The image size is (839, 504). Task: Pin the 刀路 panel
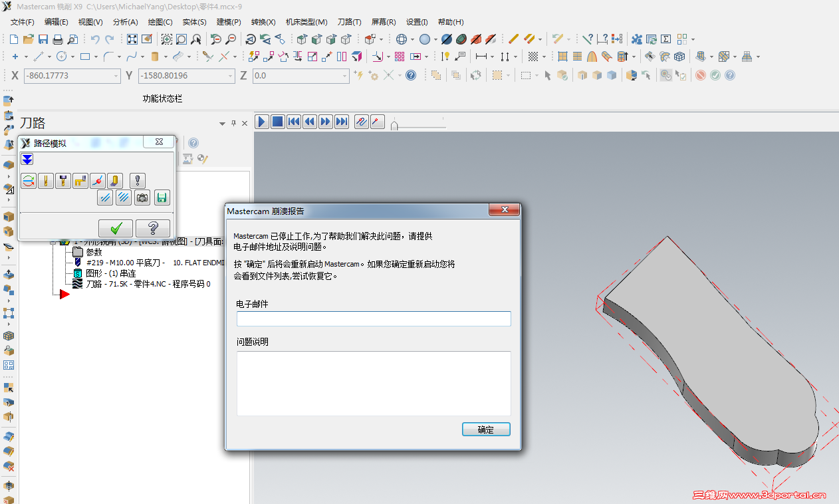pyautogui.click(x=233, y=123)
